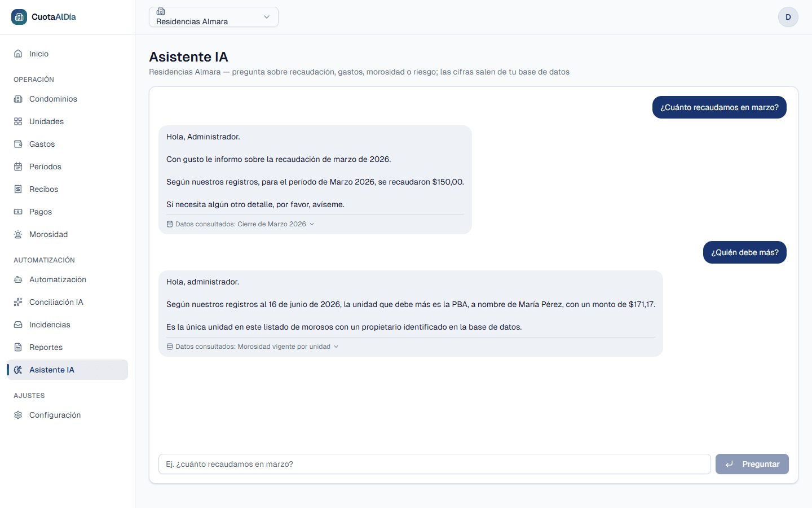The width and height of the screenshot is (812, 508).
Task: Open Configuración settings
Action: coord(68,415)
